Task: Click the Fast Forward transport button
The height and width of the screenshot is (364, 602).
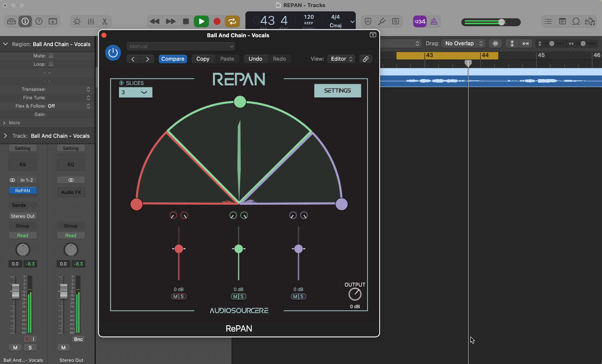Action: pyautogui.click(x=171, y=21)
